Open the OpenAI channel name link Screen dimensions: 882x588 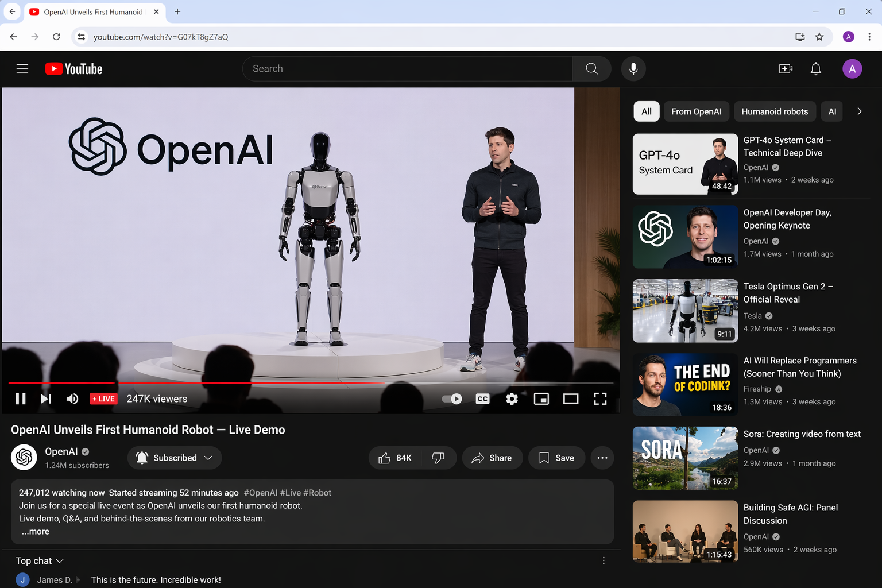[x=61, y=451]
